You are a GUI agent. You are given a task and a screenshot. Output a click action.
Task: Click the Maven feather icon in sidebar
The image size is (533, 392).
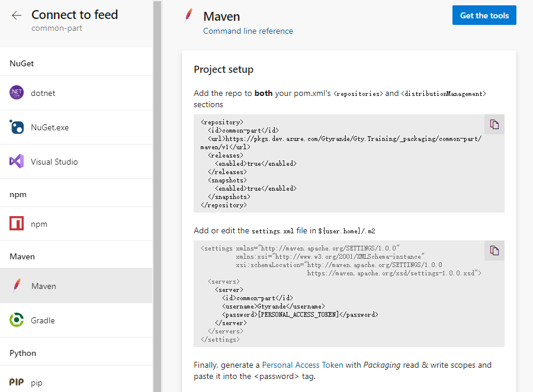17,286
